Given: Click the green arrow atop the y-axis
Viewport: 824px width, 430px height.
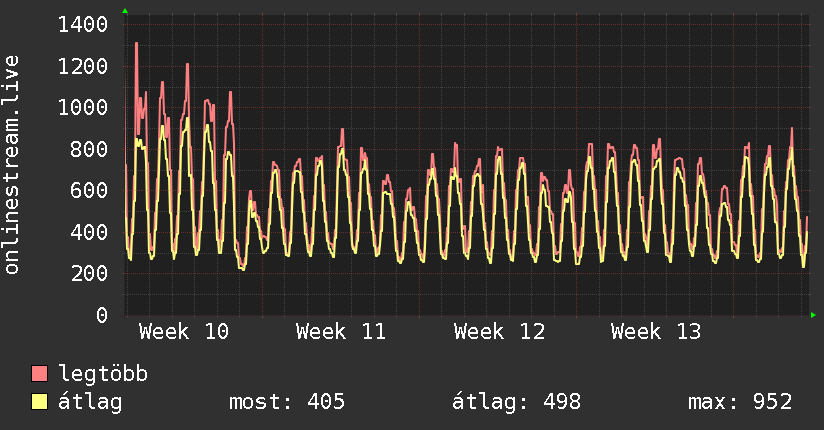Looking at the screenshot, I should [x=125, y=11].
